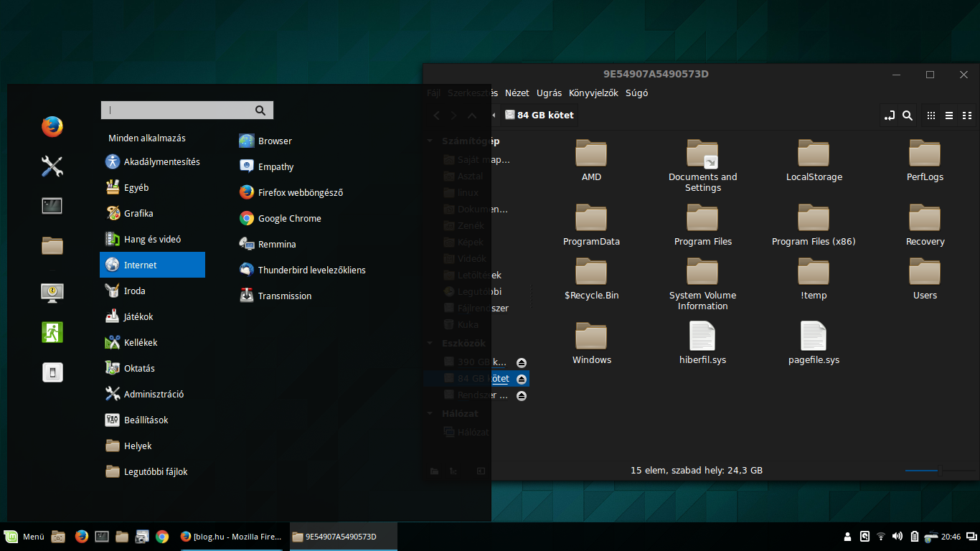This screenshot has height=551, width=980.
Task: Adjust the file manager zoom slider
Action: [x=940, y=471]
